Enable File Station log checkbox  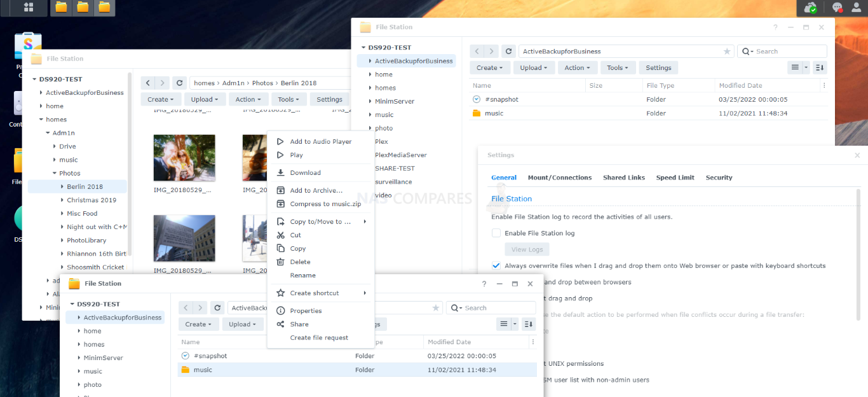[496, 233]
